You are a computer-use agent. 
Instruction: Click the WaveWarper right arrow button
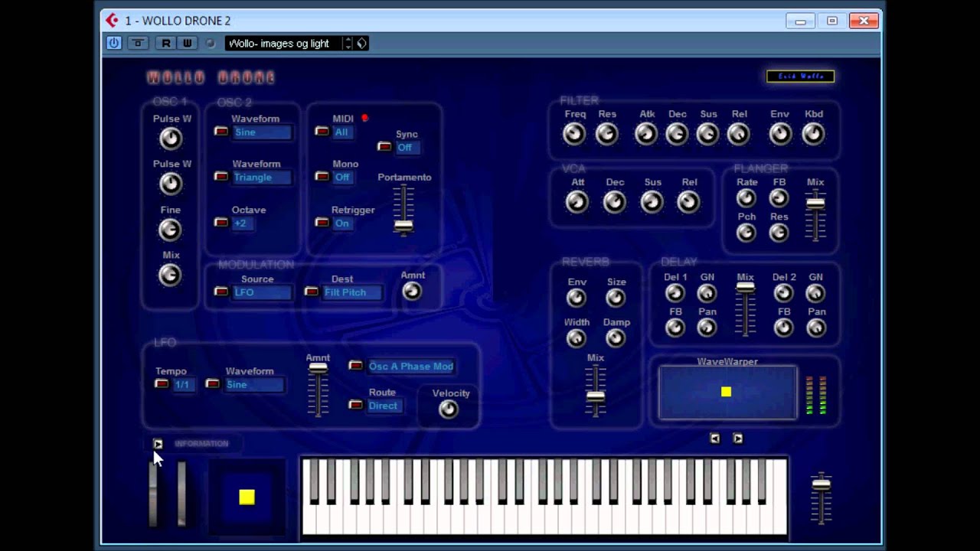pos(738,439)
